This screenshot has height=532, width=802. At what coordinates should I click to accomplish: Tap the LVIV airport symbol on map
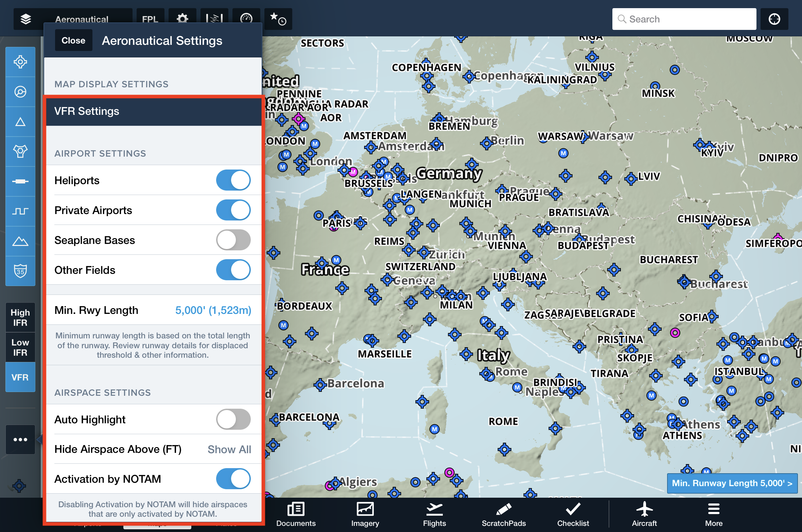(x=631, y=178)
